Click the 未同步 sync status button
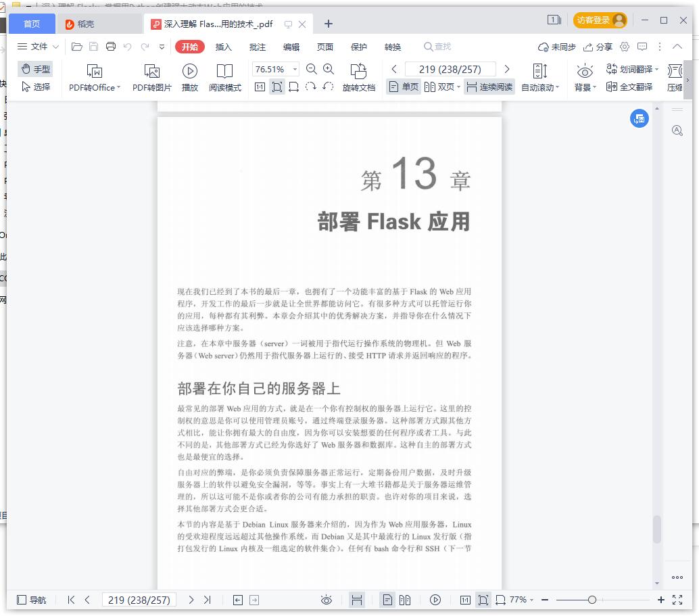The image size is (699, 616). click(557, 47)
